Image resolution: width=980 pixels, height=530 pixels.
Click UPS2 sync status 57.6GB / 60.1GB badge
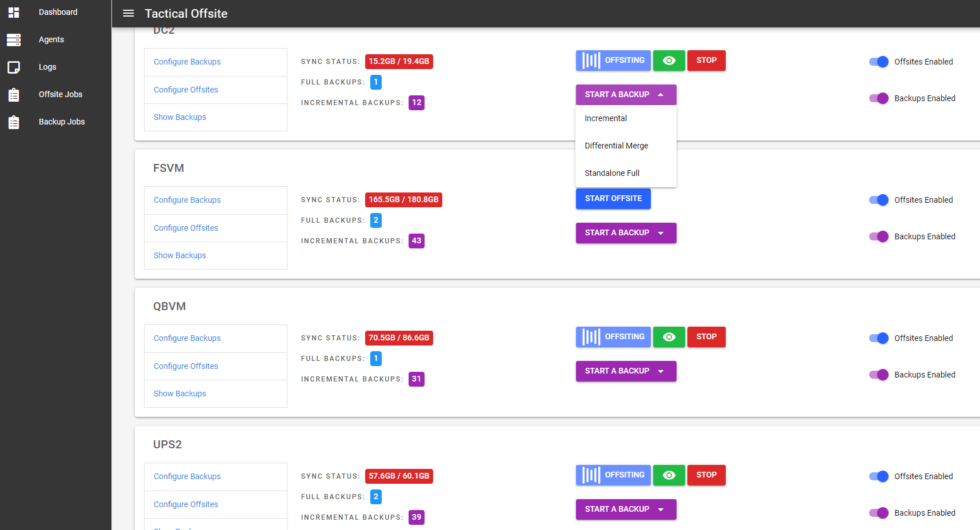point(399,476)
